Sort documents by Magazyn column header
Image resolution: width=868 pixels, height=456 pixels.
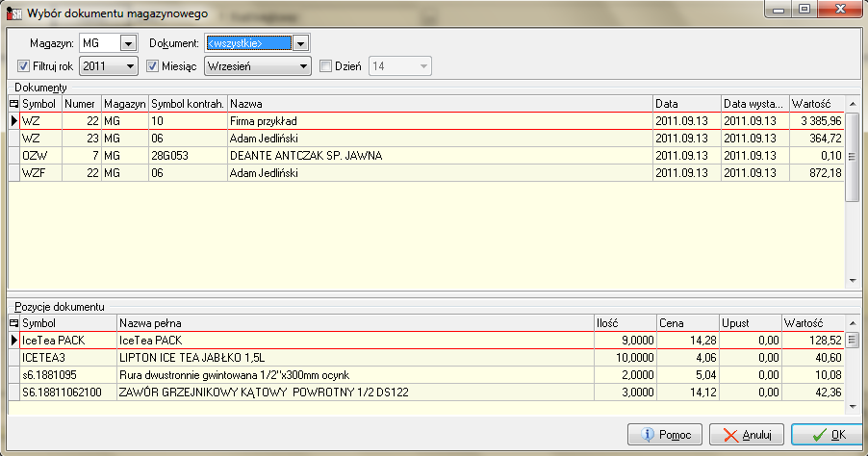pyautogui.click(x=125, y=104)
